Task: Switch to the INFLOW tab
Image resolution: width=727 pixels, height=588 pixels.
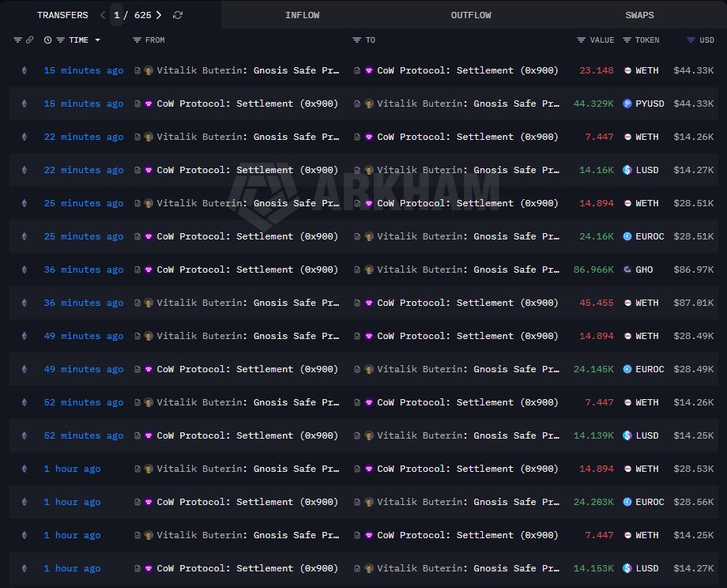Action: [302, 15]
